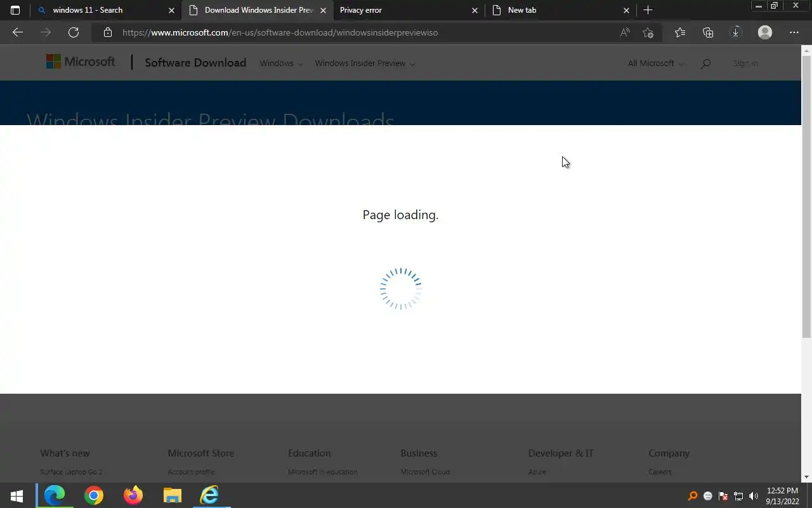812x508 pixels.
Task: Open Microsoft in education link
Action: click(322, 472)
